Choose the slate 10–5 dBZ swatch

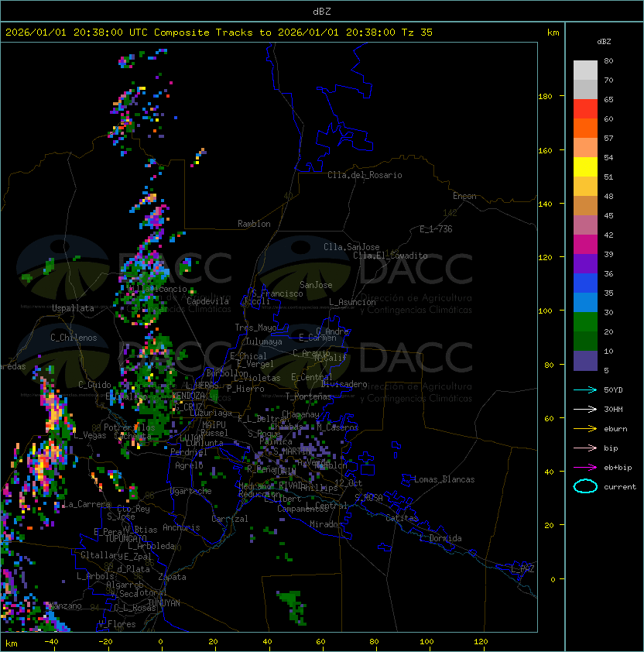coord(585,361)
